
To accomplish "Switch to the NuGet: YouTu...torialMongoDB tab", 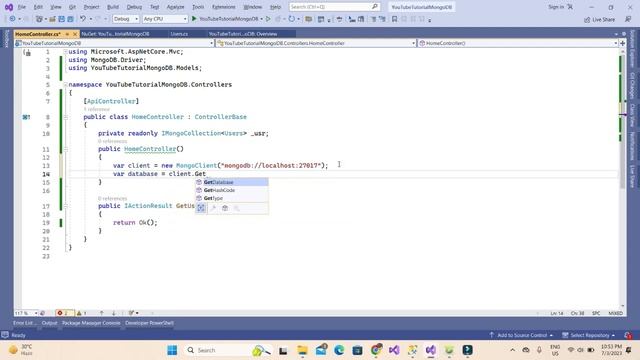I will [115, 34].
